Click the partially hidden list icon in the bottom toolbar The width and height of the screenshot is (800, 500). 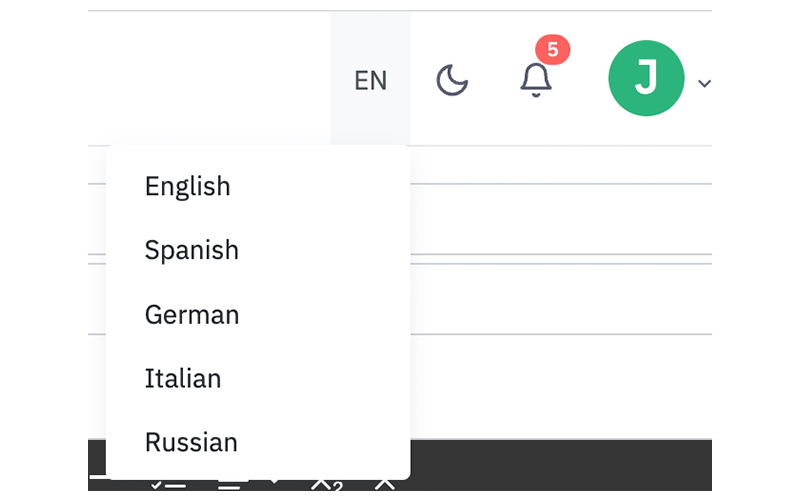click(229, 486)
